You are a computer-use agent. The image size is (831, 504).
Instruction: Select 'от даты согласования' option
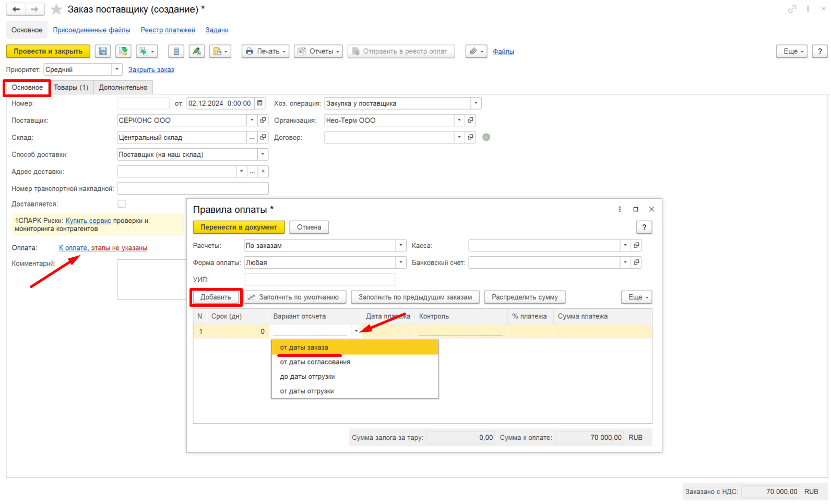(x=355, y=362)
